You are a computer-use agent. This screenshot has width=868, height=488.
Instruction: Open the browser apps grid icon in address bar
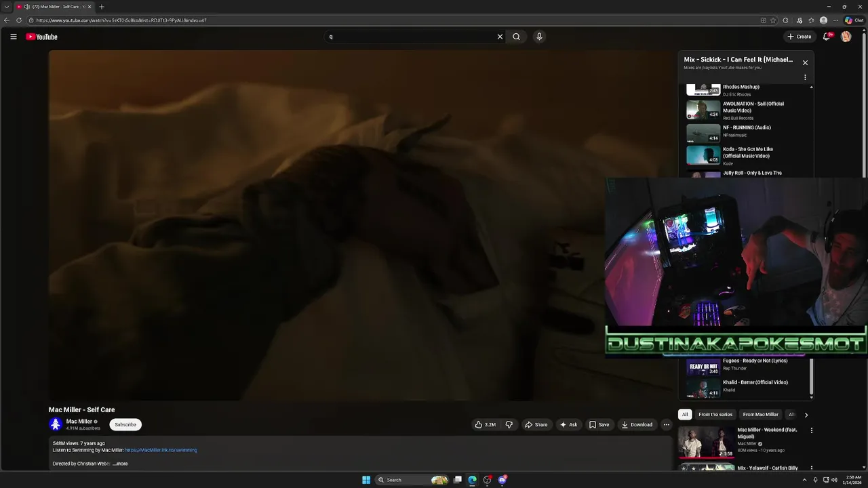pos(763,20)
